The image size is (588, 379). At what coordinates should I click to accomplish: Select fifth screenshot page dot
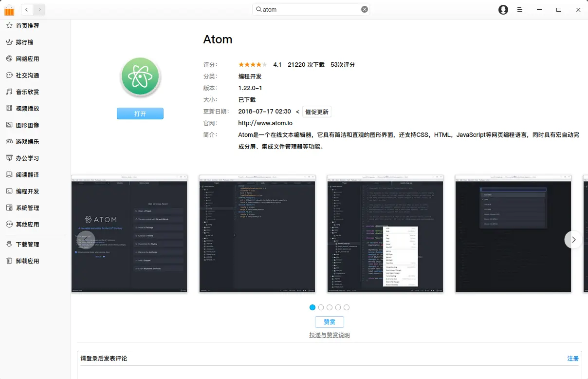click(x=347, y=307)
